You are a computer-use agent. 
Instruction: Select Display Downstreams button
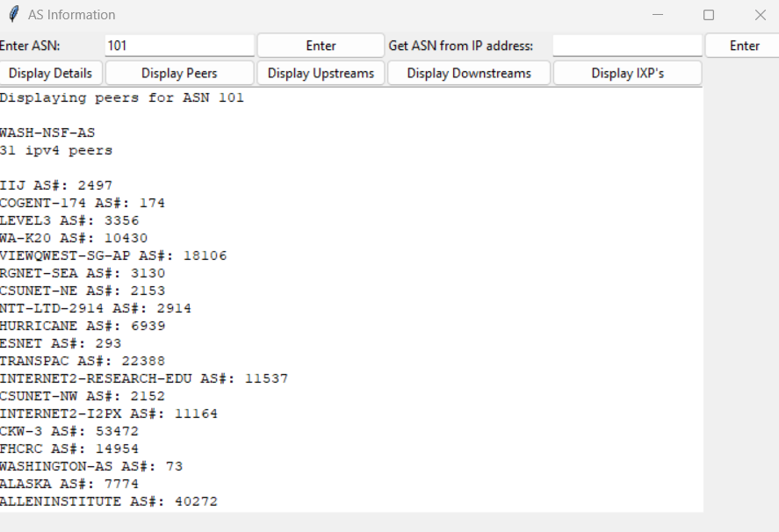(x=469, y=73)
